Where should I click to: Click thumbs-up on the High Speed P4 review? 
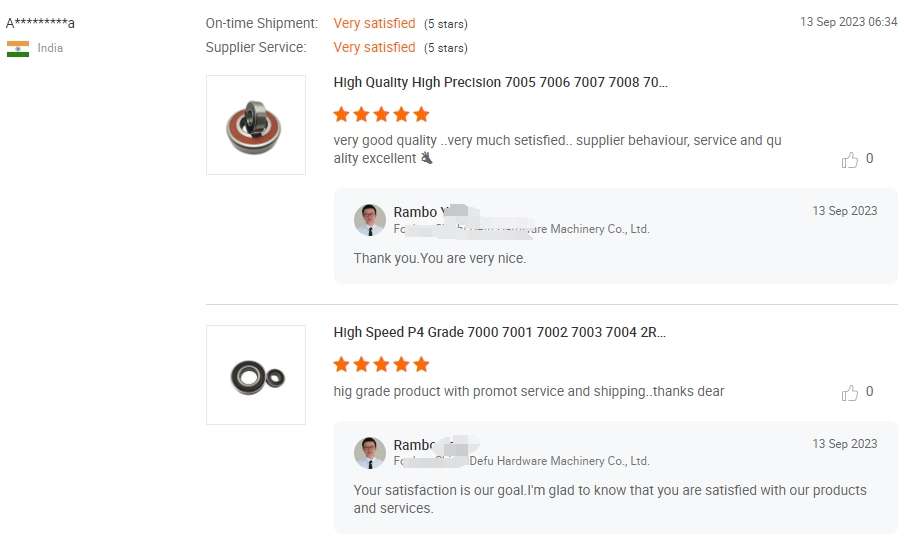pos(850,393)
